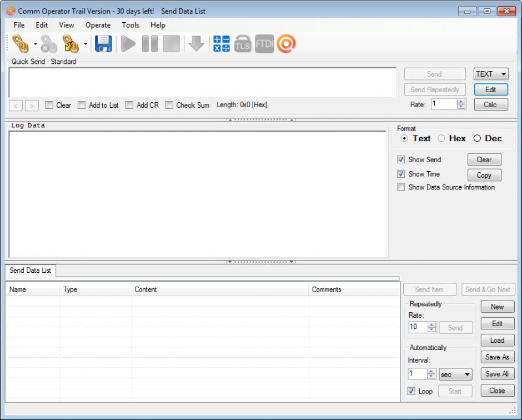Click the Content column header

pos(220,289)
